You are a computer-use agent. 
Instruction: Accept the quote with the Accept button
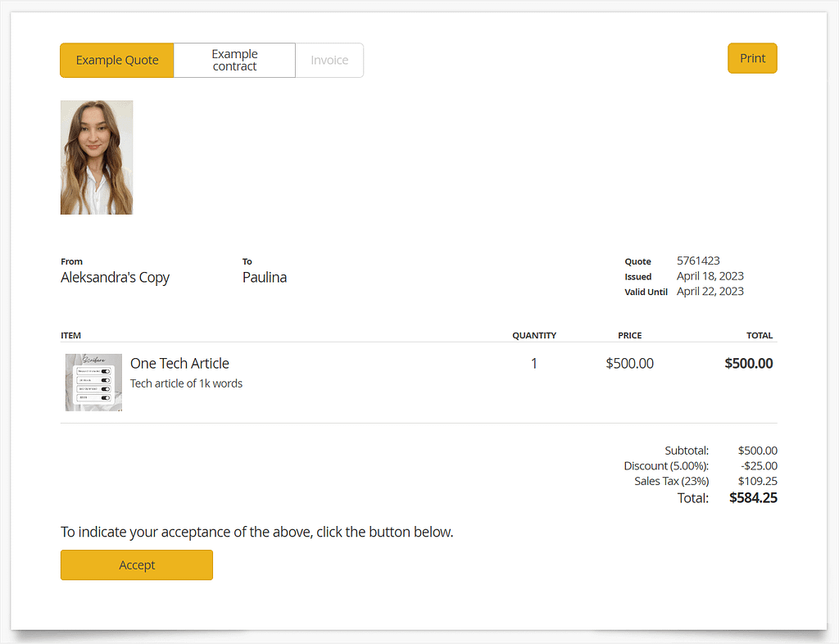point(137,565)
